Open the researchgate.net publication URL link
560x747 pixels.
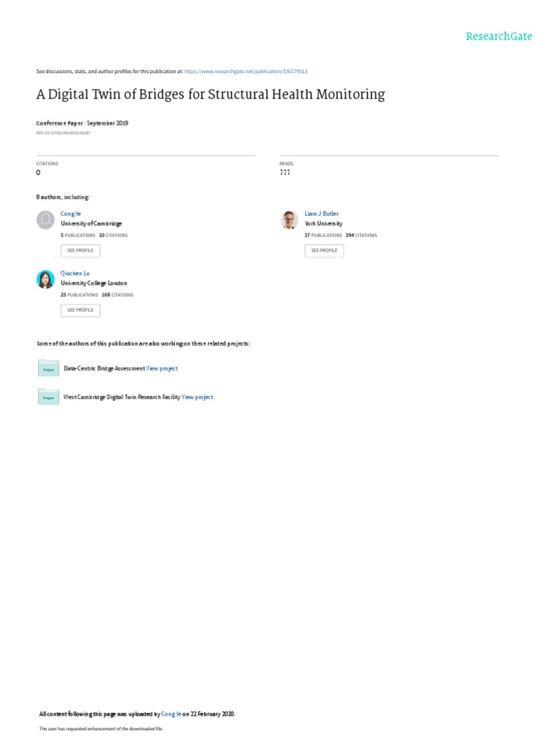click(246, 71)
